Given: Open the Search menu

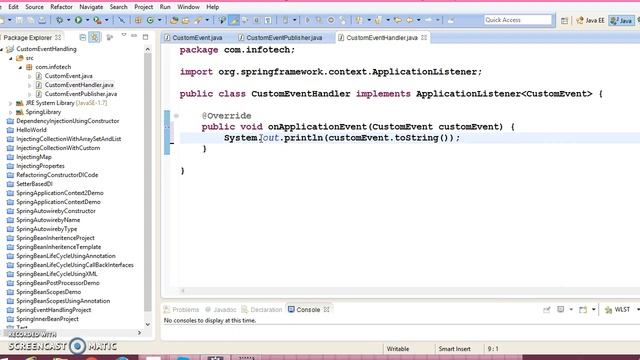Looking at the screenshot, I should click(x=118, y=7).
